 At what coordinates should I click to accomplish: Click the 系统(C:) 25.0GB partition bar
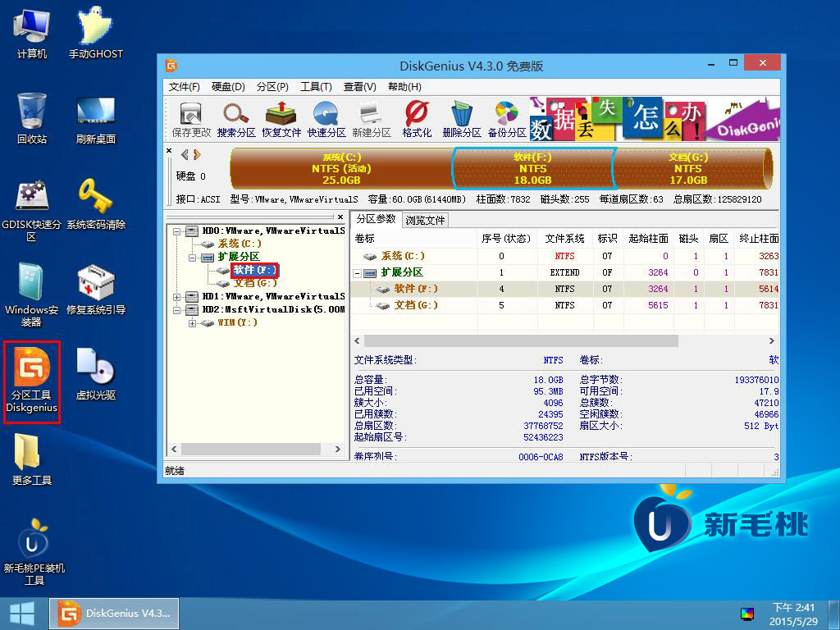[x=341, y=169]
